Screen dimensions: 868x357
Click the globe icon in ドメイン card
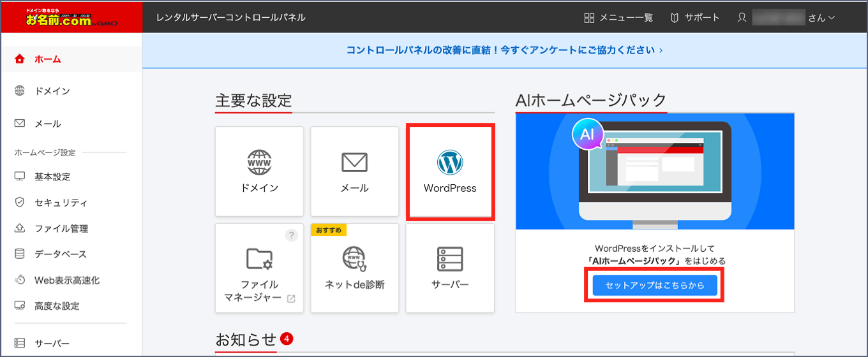260,163
